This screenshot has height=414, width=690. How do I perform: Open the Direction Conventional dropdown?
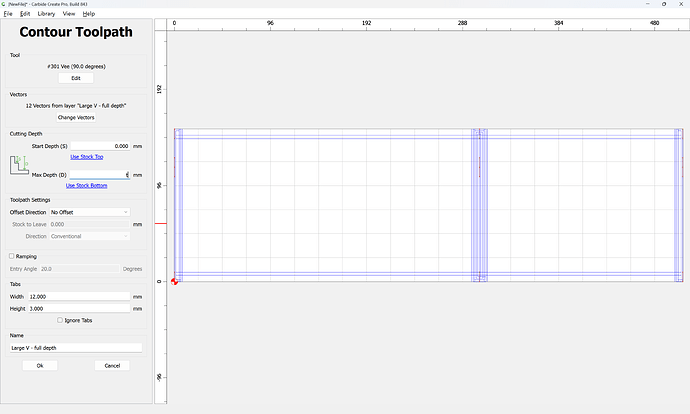point(89,236)
